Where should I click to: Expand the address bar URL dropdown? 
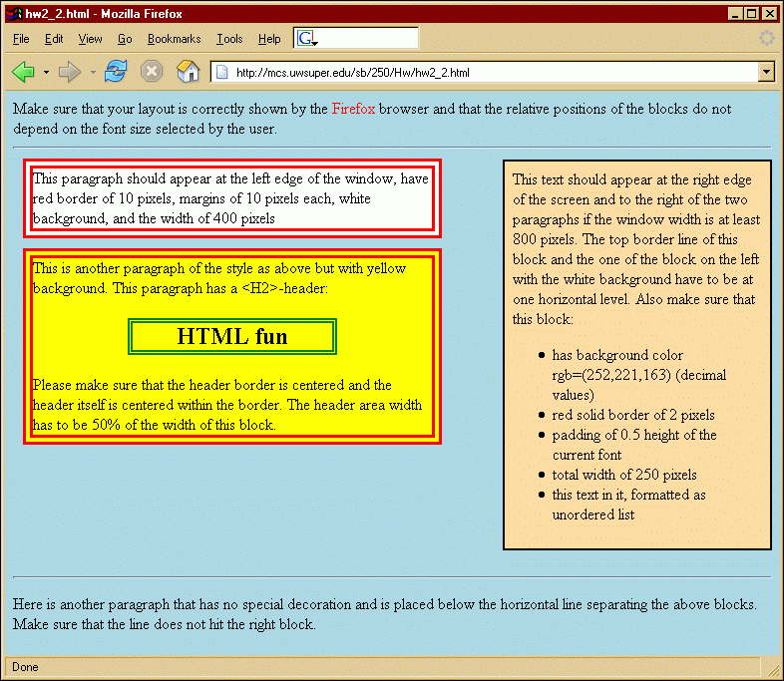pyautogui.click(x=766, y=73)
